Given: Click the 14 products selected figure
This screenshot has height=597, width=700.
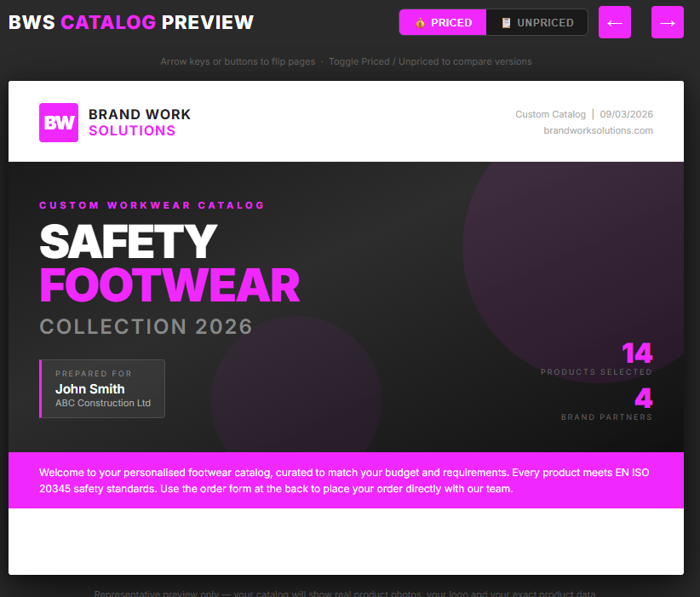Looking at the screenshot, I should pos(636,353).
